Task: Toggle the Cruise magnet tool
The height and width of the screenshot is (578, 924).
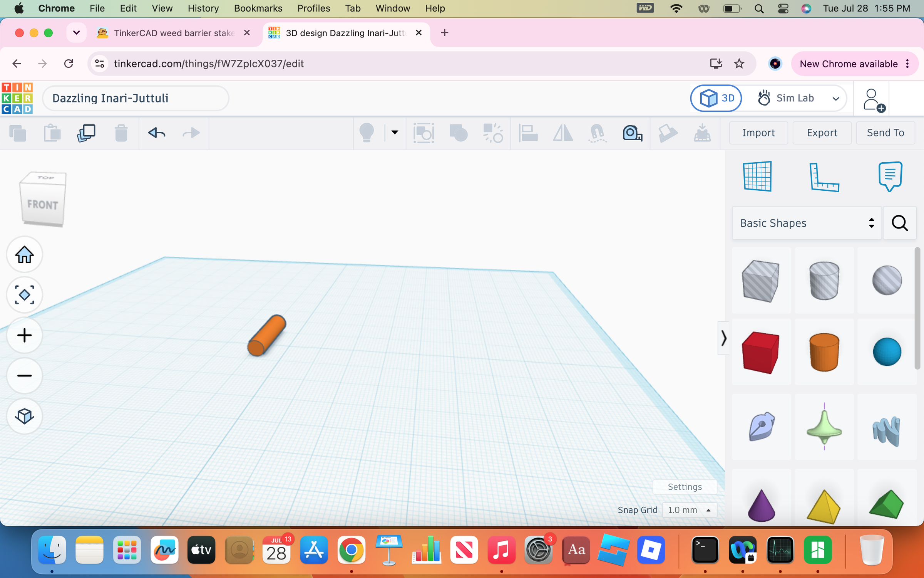Action: pos(597,133)
